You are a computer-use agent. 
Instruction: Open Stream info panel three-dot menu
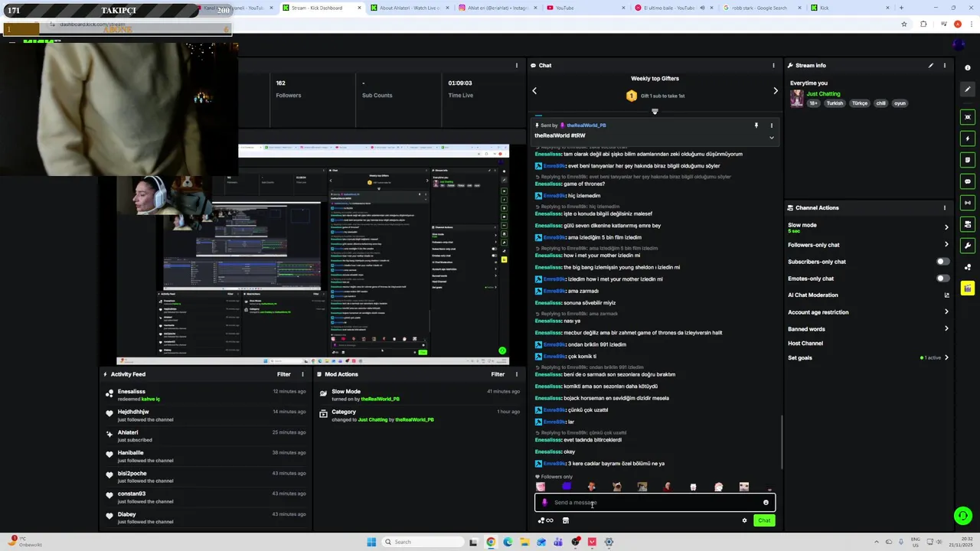[945, 65]
